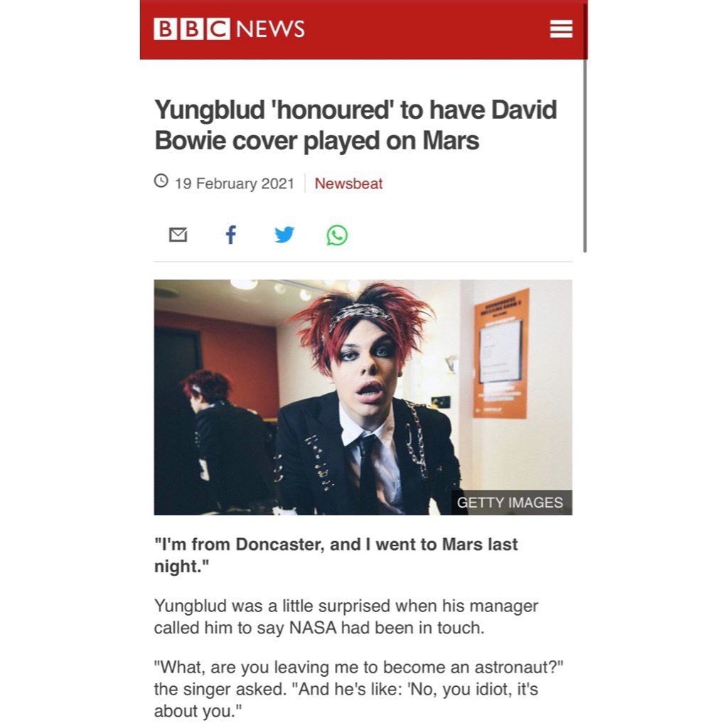728x728 pixels.
Task: Click the paragraph mentioning NASA
Action: (346, 616)
